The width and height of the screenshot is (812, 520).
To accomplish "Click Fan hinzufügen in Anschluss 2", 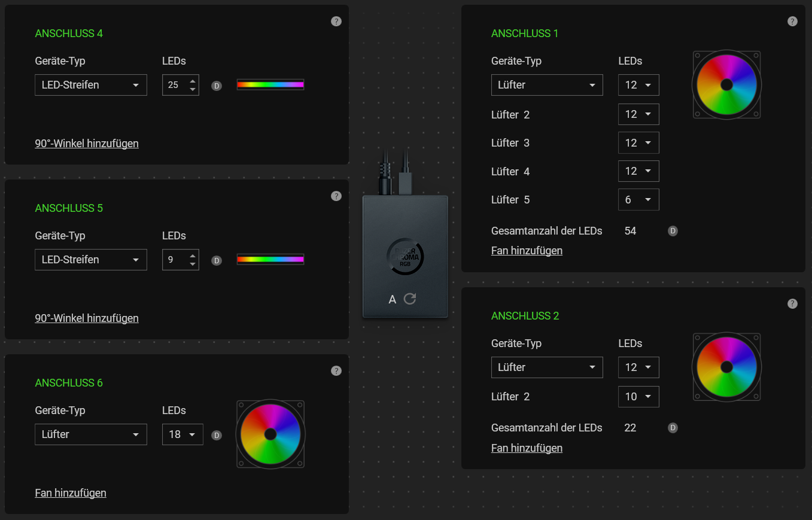I will tap(527, 448).
